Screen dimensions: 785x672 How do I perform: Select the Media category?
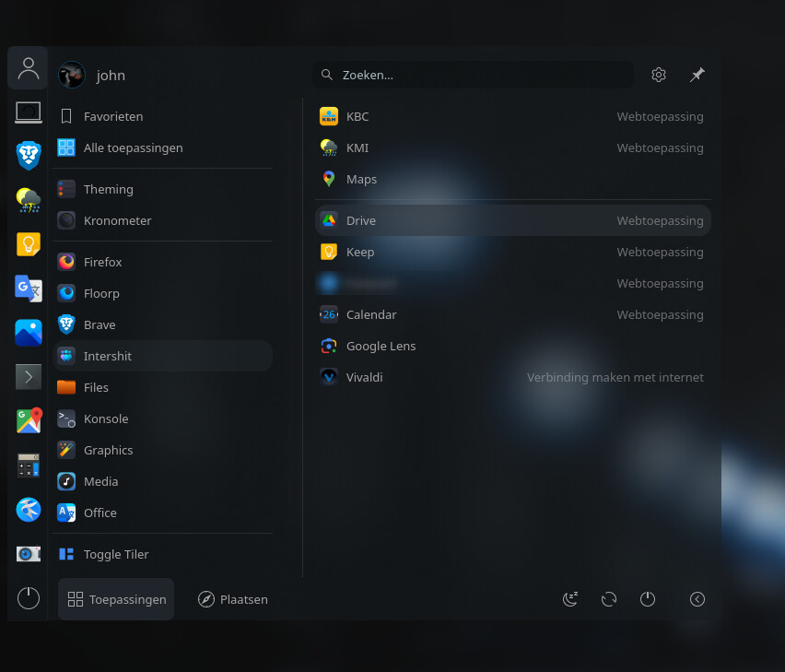click(x=163, y=481)
